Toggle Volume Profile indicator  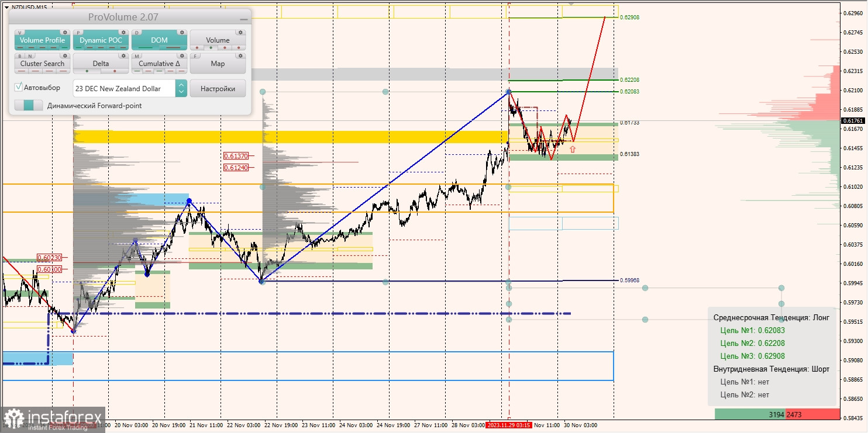pyautogui.click(x=42, y=40)
